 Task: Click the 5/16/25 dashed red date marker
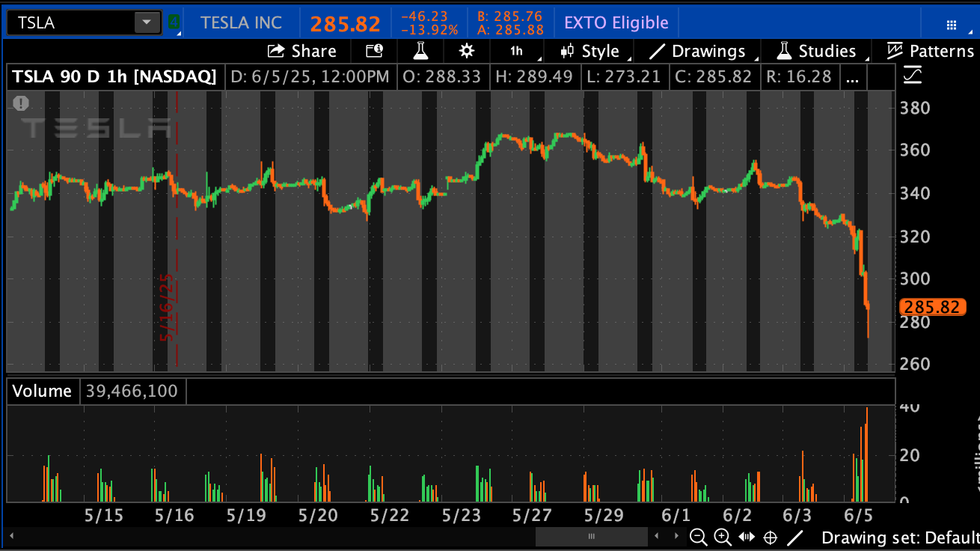tap(167, 307)
